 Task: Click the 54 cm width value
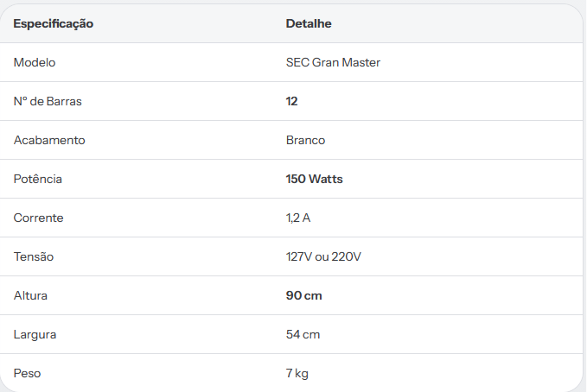[303, 335]
